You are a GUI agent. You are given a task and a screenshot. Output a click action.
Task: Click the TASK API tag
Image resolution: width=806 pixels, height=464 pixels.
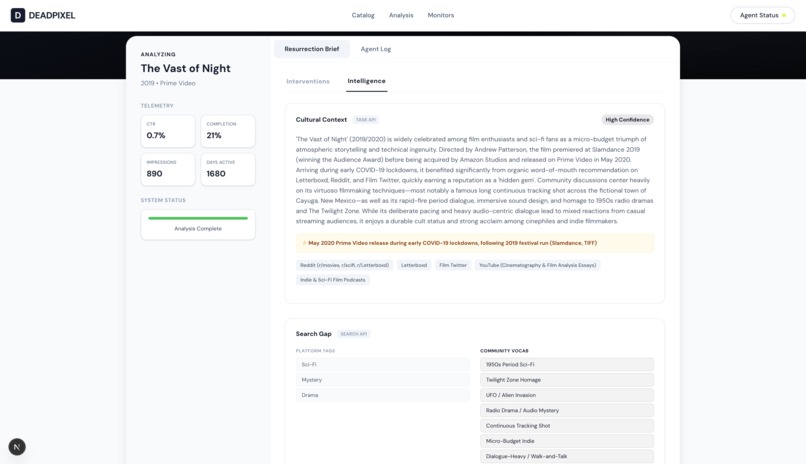click(x=365, y=120)
